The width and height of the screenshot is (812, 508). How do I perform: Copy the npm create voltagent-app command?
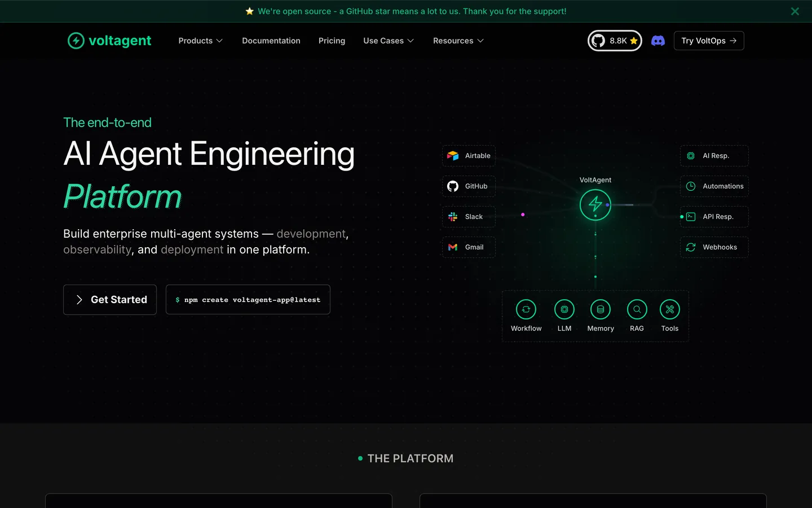[248, 300]
